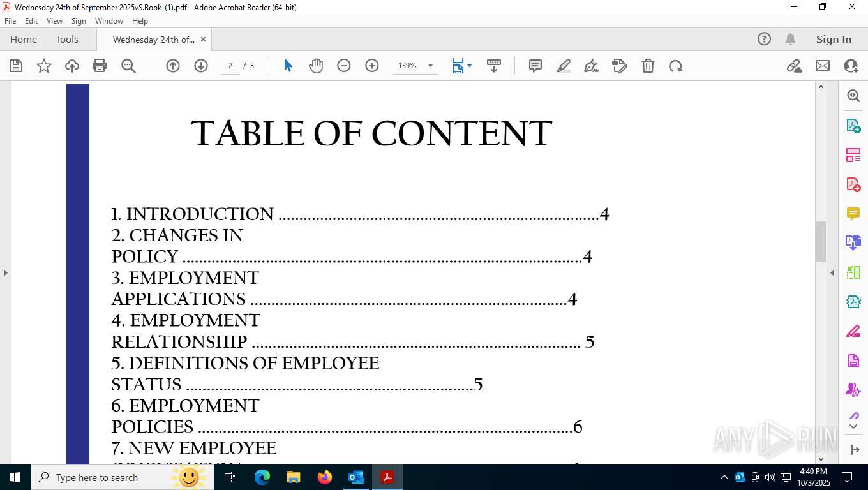Activate the selection arrow tool

[288, 66]
